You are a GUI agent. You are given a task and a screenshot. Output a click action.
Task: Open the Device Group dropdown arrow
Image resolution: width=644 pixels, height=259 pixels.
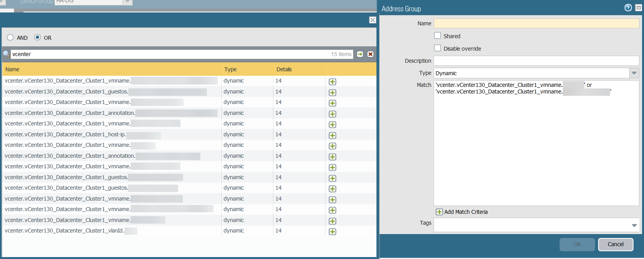point(128,2)
